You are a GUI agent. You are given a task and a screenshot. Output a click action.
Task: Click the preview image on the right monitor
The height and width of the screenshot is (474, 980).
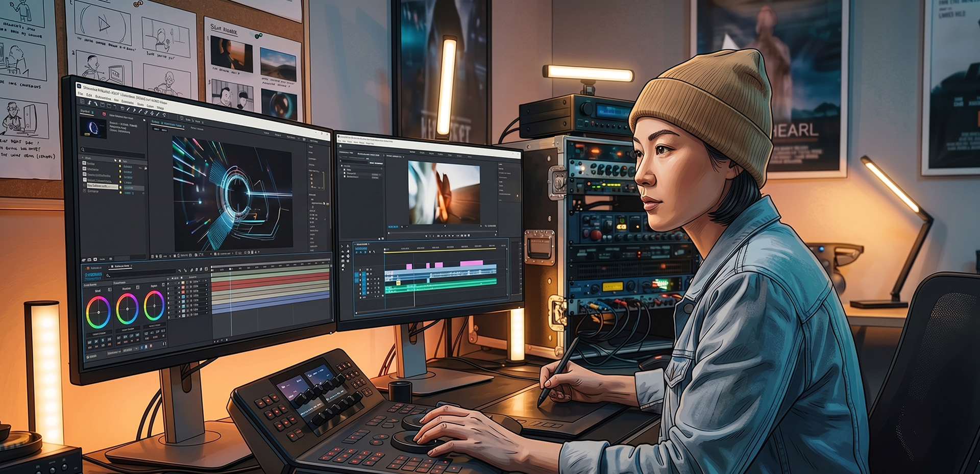[x=444, y=193]
